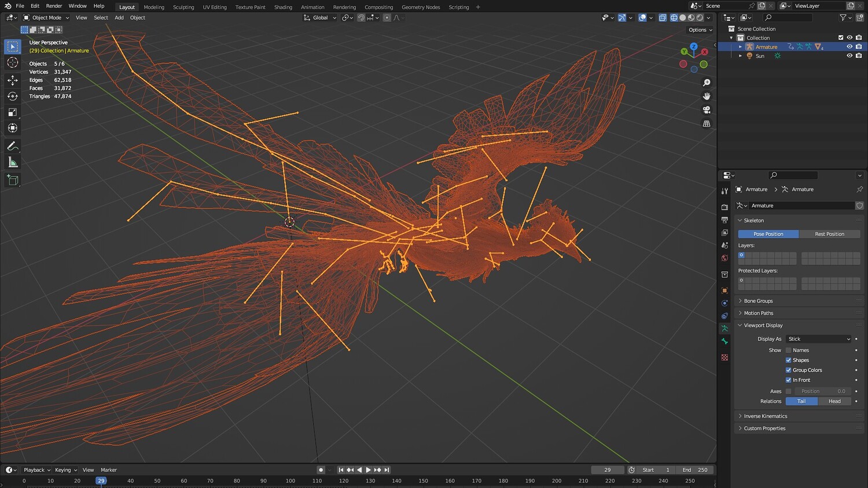Switch perspective/orthographic with the grid icon

707,123
